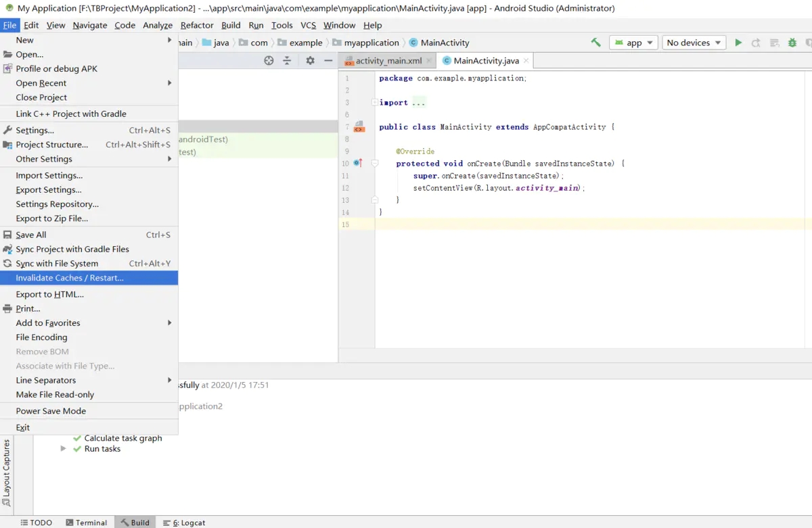Screen dimensions: 812x528
Task: Open the Logcat tool window
Action: [x=184, y=523]
